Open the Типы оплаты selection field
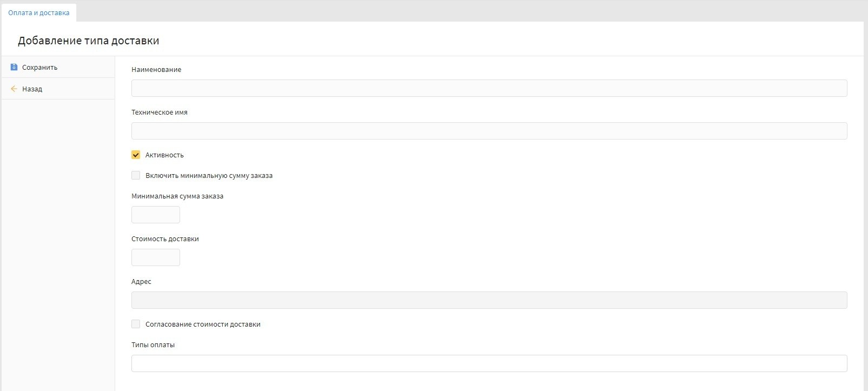The width and height of the screenshot is (868, 391). tap(489, 363)
